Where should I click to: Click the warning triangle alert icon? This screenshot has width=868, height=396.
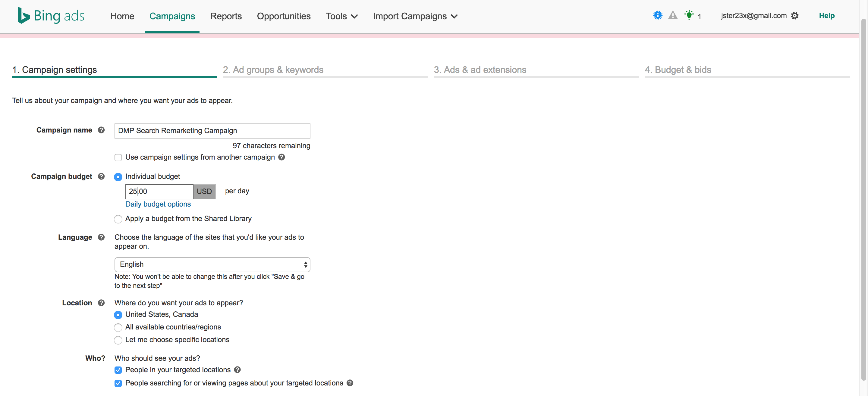(673, 15)
